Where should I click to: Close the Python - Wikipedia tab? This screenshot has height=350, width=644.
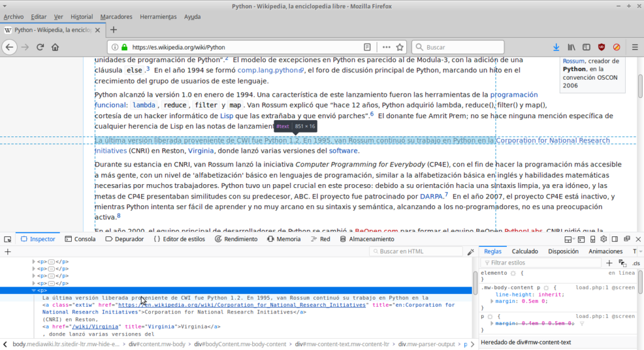pos(97,30)
